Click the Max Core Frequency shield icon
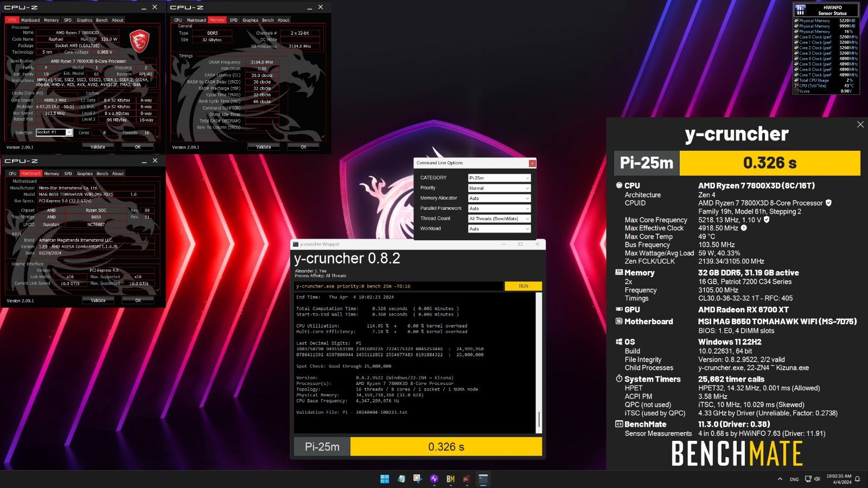The image size is (868, 488). pos(767,220)
